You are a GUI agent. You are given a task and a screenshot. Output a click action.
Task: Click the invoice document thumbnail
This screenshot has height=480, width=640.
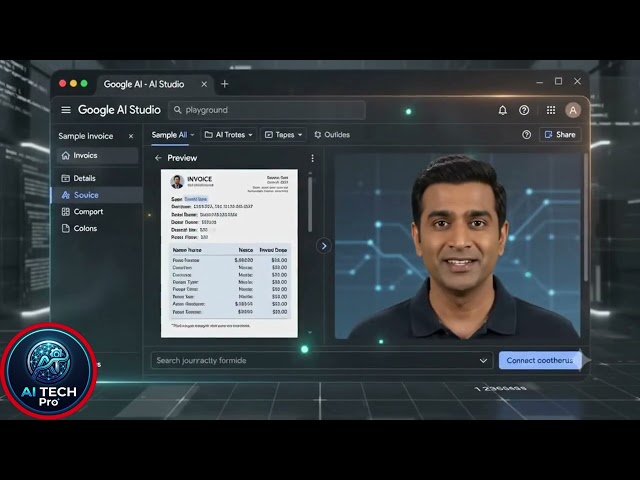[229, 253]
